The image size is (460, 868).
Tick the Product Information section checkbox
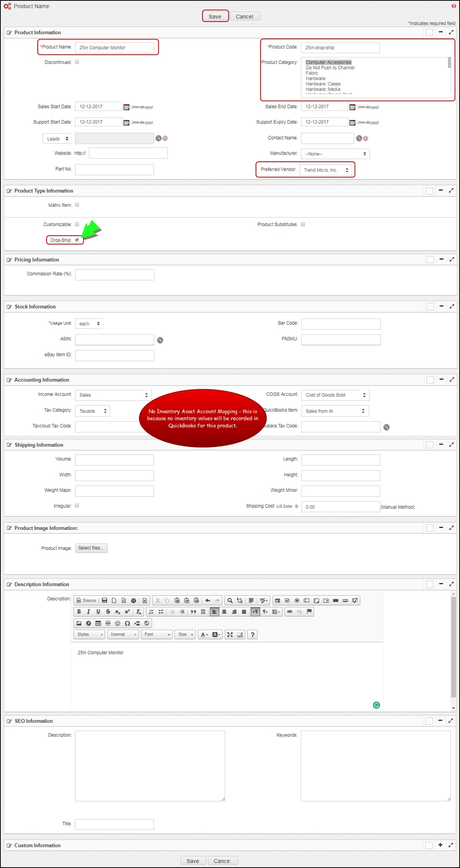(429, 32)
